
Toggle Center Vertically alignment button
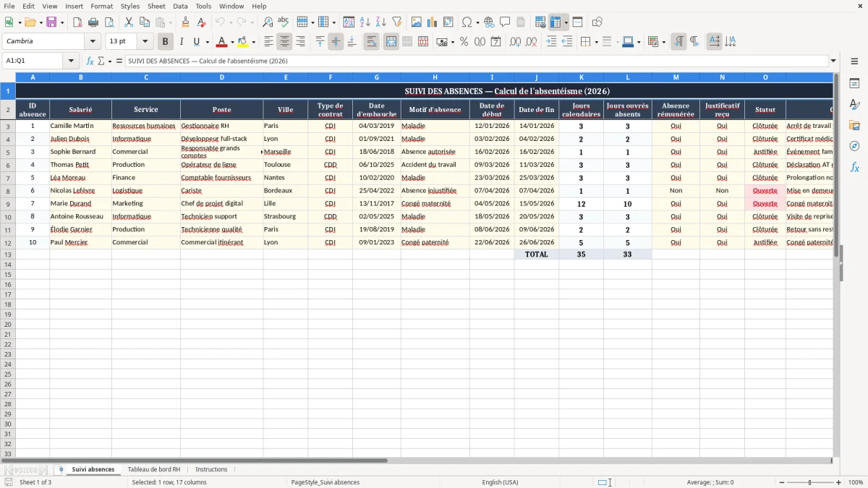click(x=336, y=42)
